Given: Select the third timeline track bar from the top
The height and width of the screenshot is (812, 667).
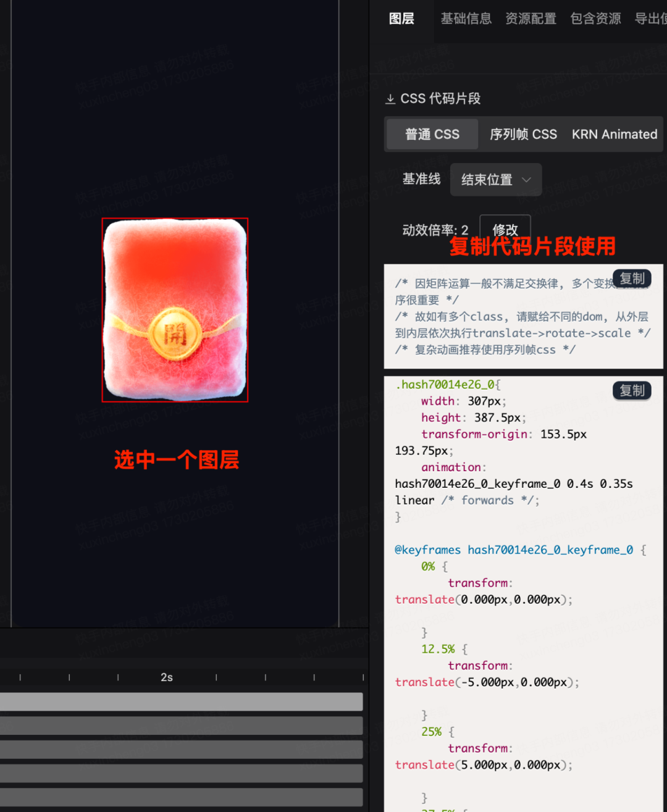Looking at the screenshot, I should [181, 750].
